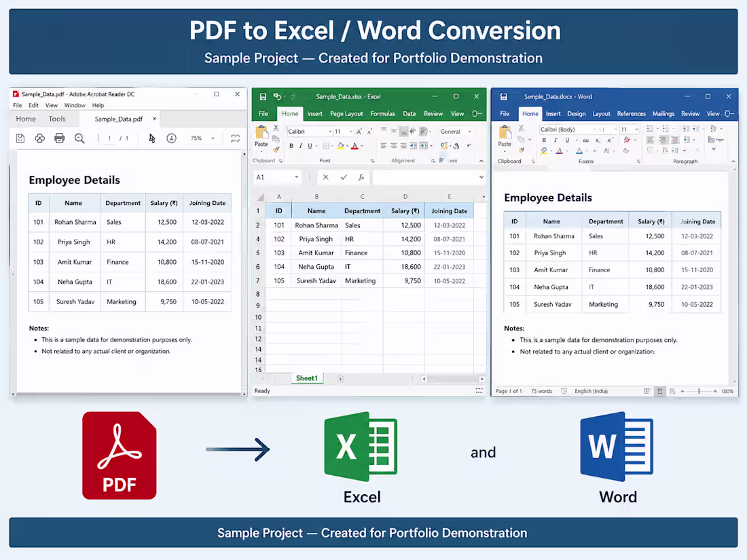Viewport: 747px width, 560px height.
Task: Click the Save icon in Word title bar
Action: click(x=504, y=96)
